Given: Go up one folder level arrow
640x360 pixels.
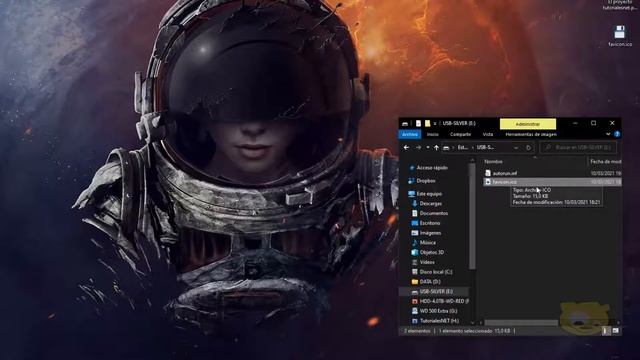Looking at the screenshot, I should pyautogui.click(x=436, y=147).
